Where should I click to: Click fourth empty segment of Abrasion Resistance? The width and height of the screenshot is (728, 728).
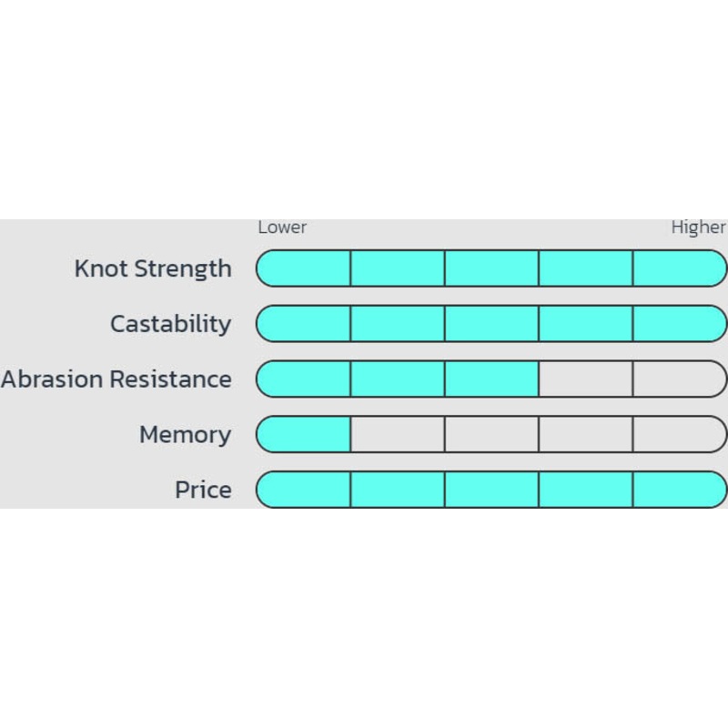[585, 379]
